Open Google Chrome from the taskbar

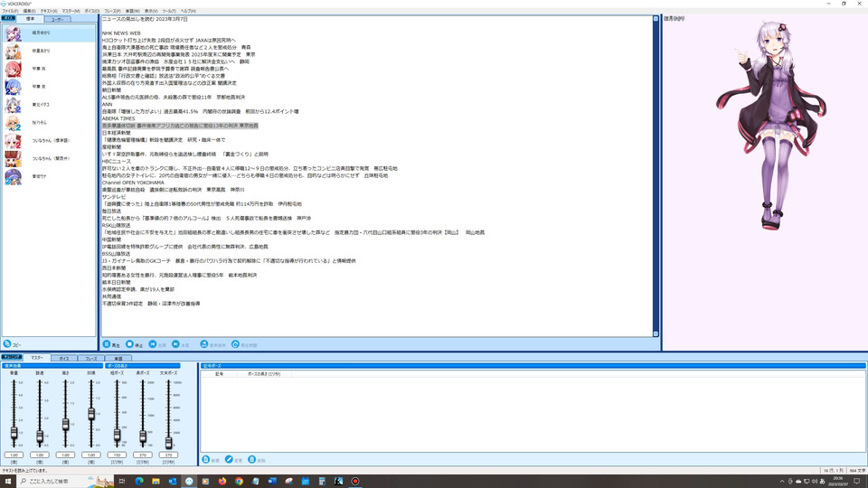point(239,481)
